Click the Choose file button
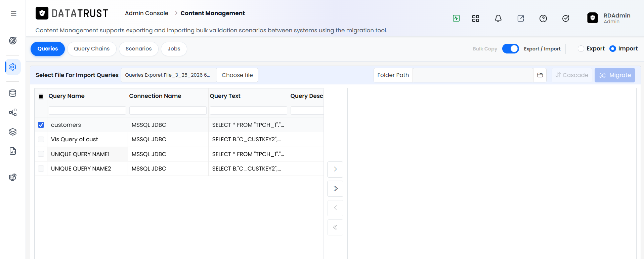Image resolution: width=644 pixels, height=259 pixels. pyautogui.click(x=237, y=75)
